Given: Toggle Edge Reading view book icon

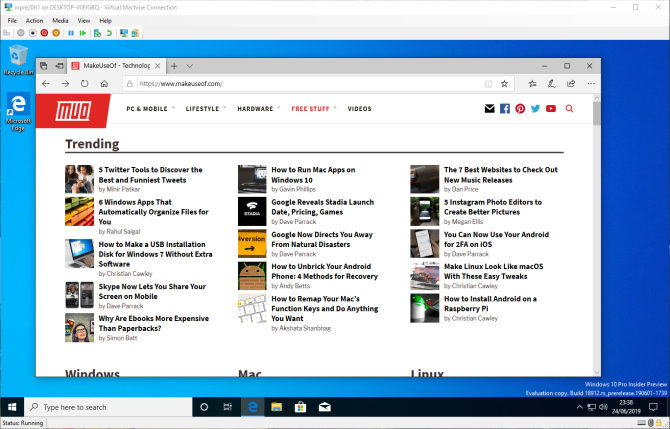Looking at the screenshot, I should pyautogui.click(x=488, y=84).
